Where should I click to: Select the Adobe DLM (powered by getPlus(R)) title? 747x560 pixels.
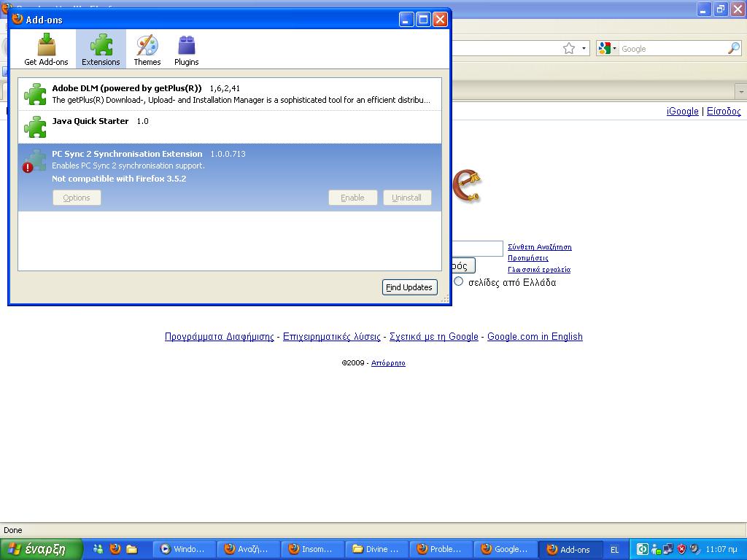tap(127, 88)
